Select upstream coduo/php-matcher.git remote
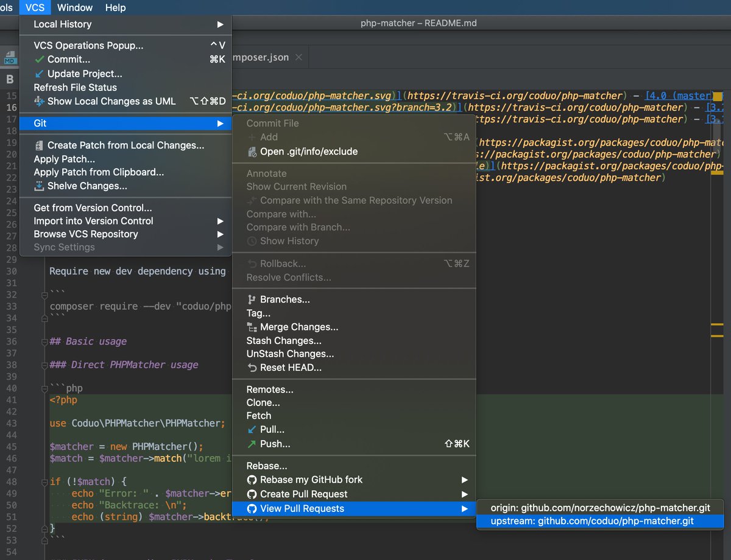The height and width of the screenshot is (560, 731). click(600, 521)
